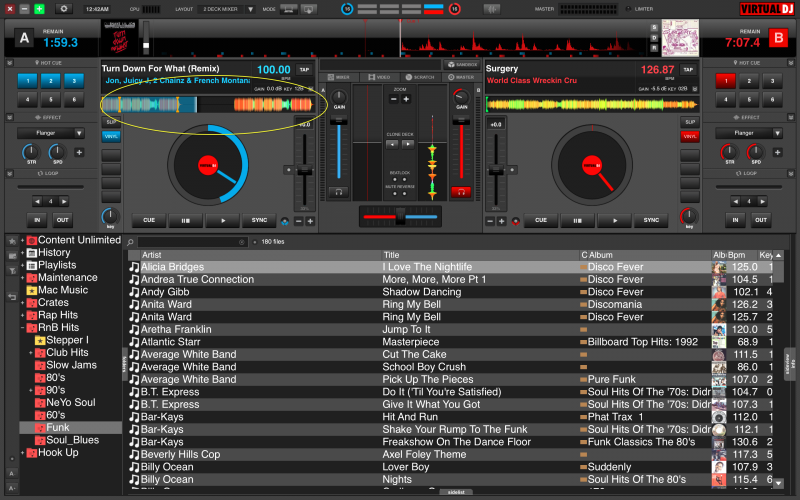The height and width of the screenshot is (500, 800).
Task: Toggle VINYL mode on deck A
Action: (110, 136)
